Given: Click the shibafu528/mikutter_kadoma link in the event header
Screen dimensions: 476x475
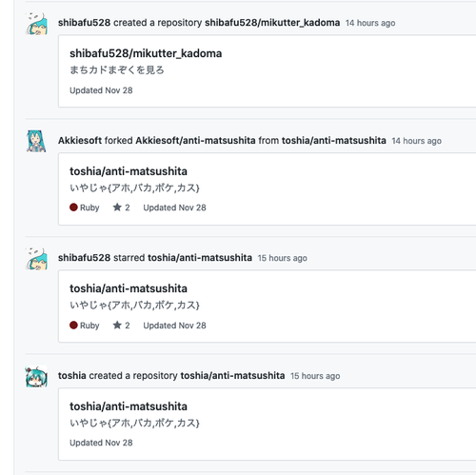Looking at the screenshot, I should coord(272,23).
